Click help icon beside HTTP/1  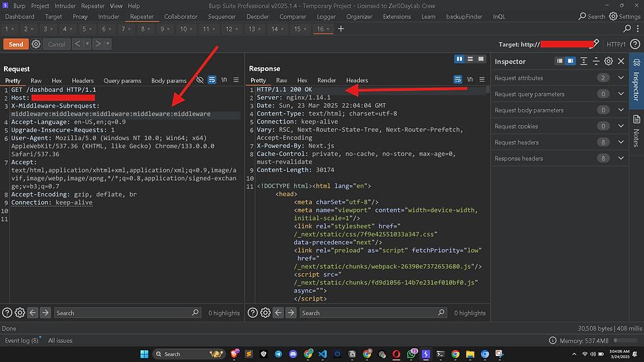coord(634,44)
